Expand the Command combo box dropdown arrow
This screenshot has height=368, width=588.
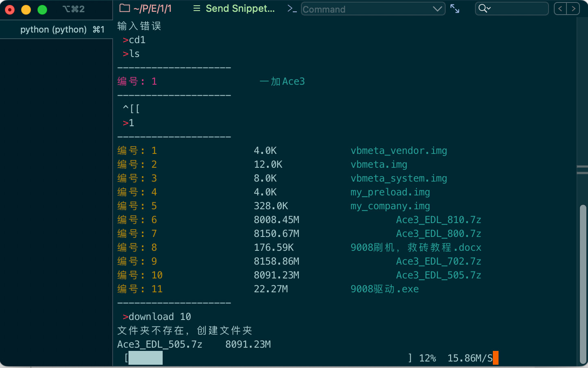[438, 9]
